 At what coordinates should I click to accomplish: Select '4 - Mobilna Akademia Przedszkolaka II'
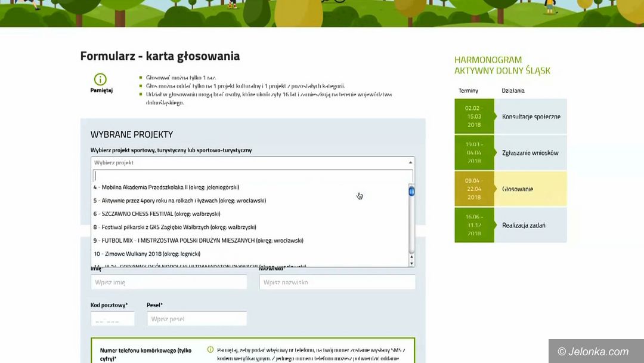pos(250,187)
